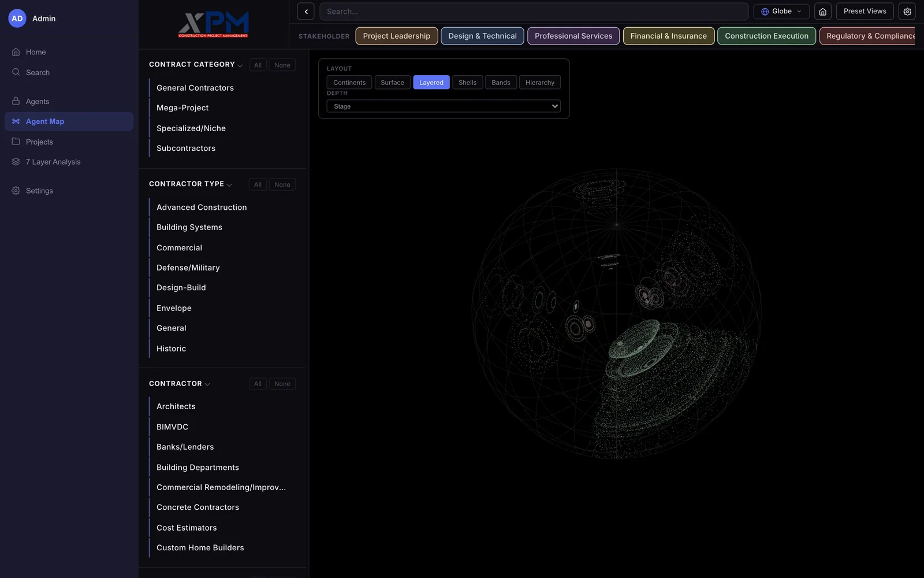Select the Design & Technical stakeholder tab
The height and width of the screenshot is (578, 924).
click(482, 36)
